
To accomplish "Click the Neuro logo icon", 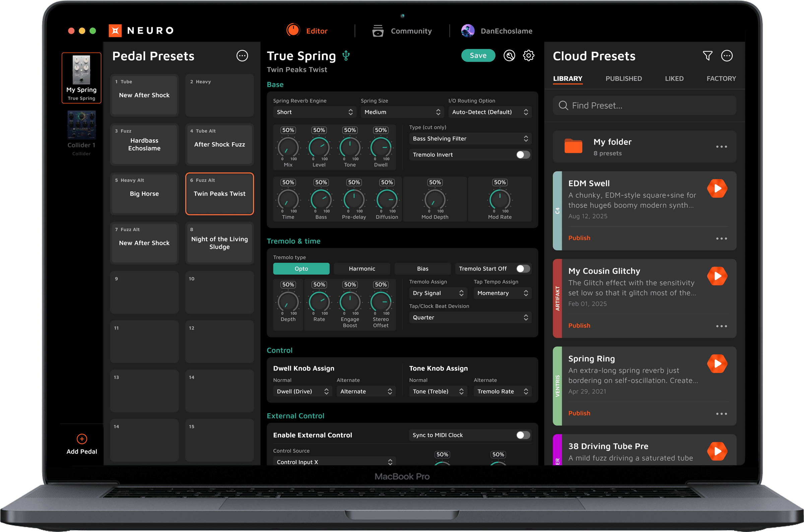I will pyautogui.click(x=115, y=30).
